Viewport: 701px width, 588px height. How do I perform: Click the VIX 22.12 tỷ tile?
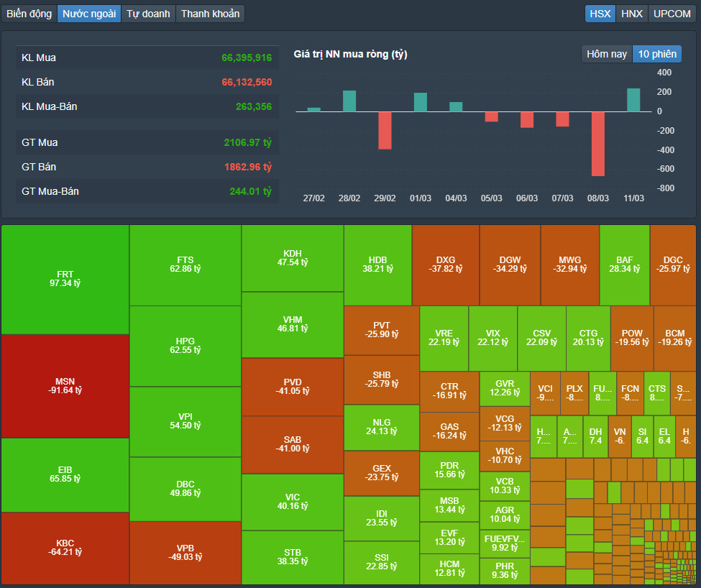(x=492, y=339)
